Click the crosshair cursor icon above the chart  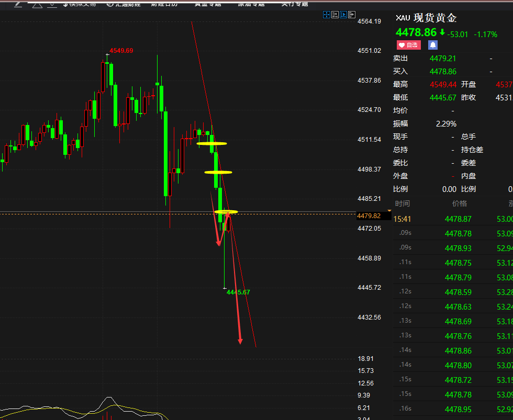(326, 14)
